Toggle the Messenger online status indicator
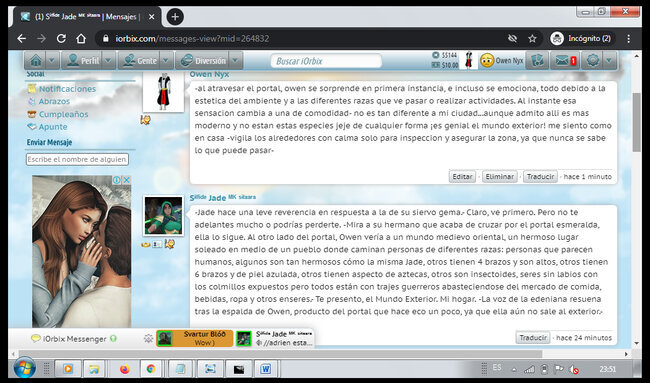The width and height of the screenshot is (650, 383). click(x=114, y=339)
